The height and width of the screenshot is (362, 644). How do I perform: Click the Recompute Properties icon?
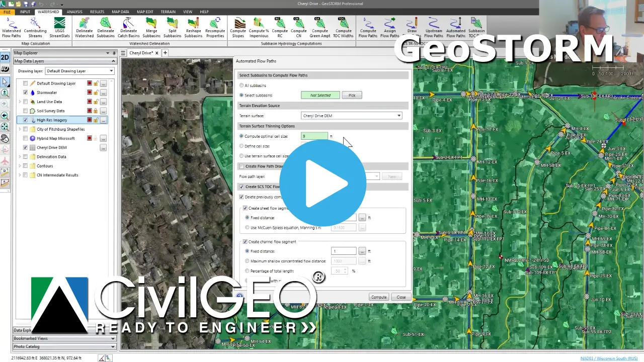[x=215, y=27]
